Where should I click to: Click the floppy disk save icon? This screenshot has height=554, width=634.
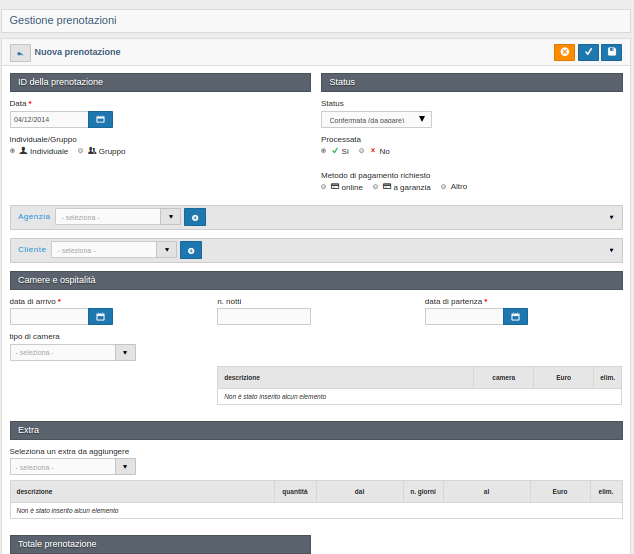[x=611, y=52]
